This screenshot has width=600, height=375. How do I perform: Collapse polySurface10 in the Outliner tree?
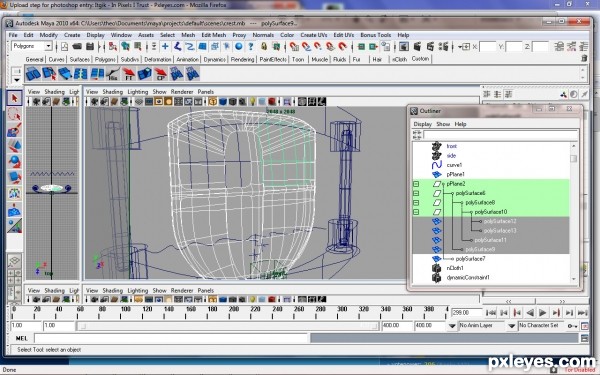(416, 212)
